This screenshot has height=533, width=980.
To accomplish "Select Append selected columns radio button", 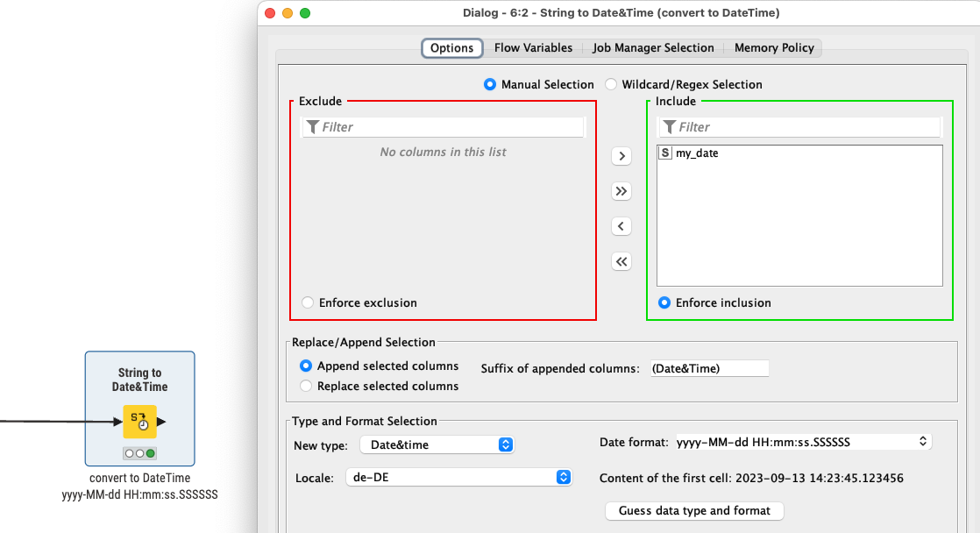I will point(306,366).
